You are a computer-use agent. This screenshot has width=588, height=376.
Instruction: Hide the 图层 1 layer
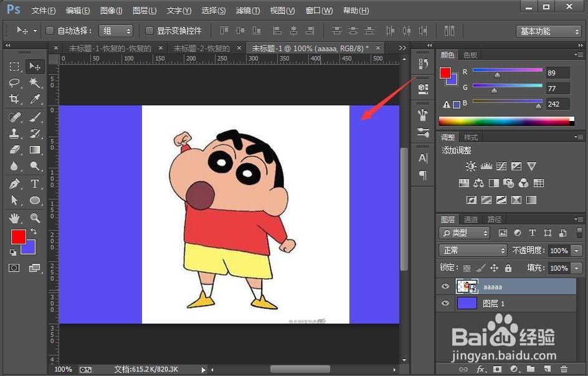coord(445,303)
